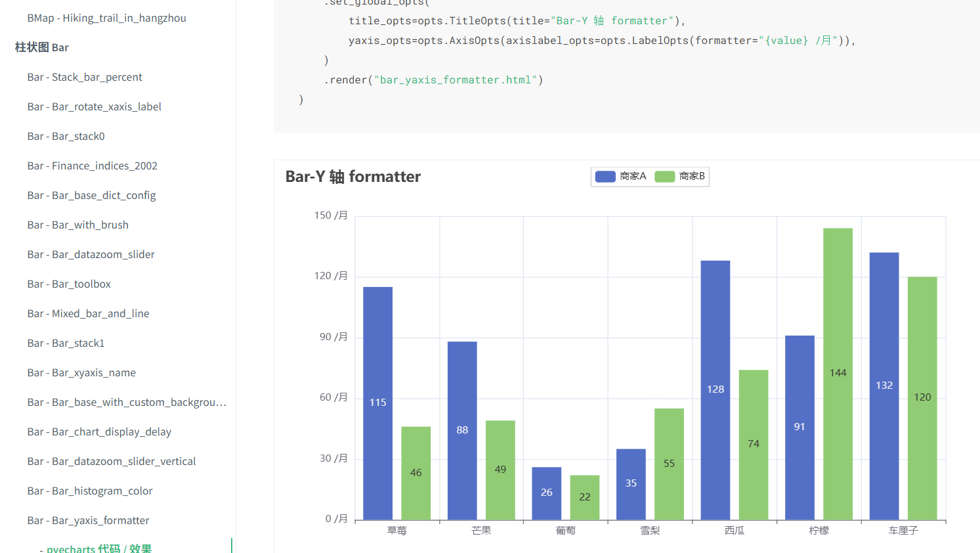Click the green 西瓜 bar labeled 74
The height and width of the screenshot is (553, 980).
tap(754, 445)
